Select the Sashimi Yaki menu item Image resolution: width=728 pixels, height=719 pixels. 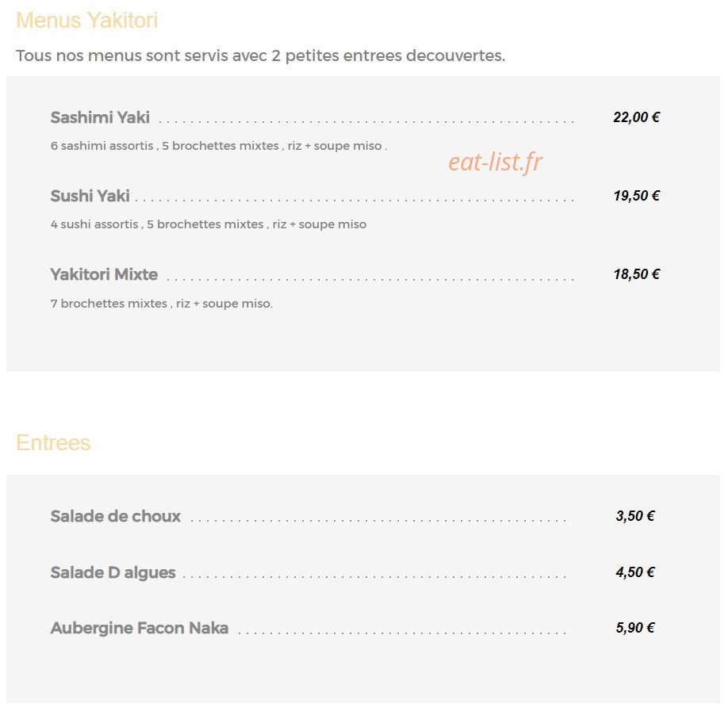tap(100, 117)
